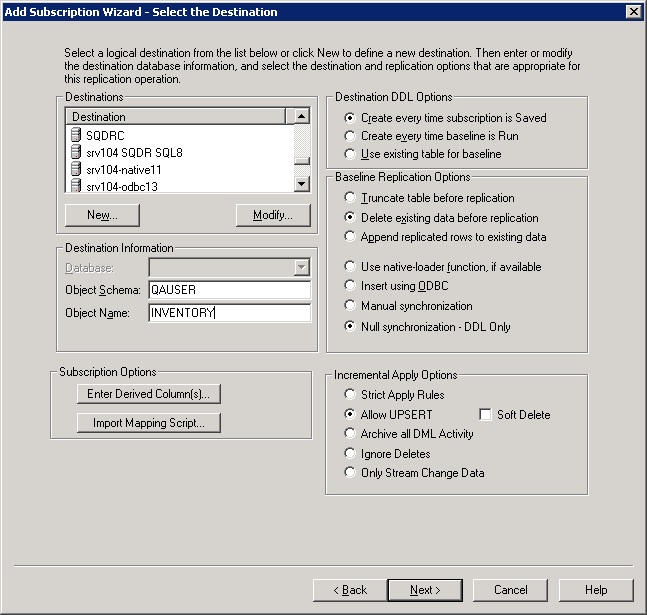The width and height of the screenshot is (647, 615).
Task: Select srv104-native11 destination icon
Action: (x=76, y=170)
